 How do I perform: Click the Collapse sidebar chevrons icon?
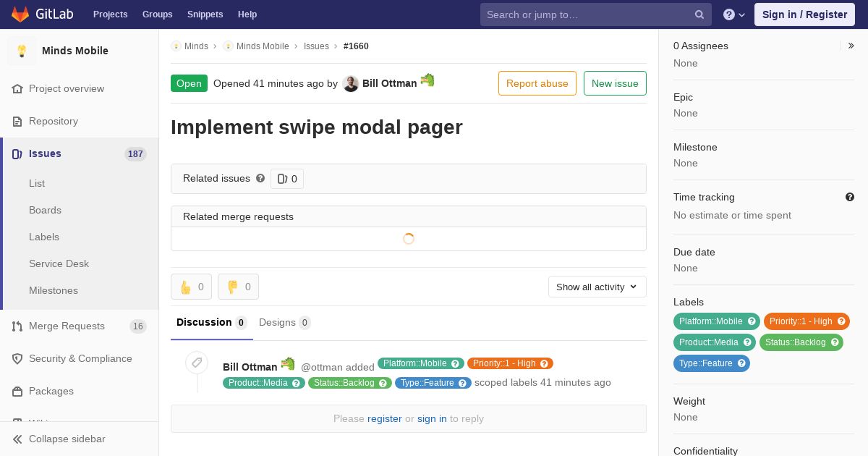point(17,439)
